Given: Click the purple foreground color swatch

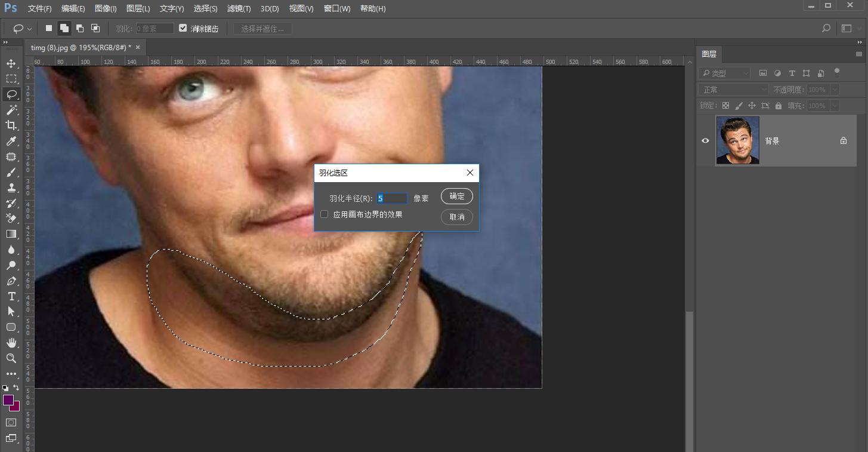Looking at the screenshot, I should (8, 400).
